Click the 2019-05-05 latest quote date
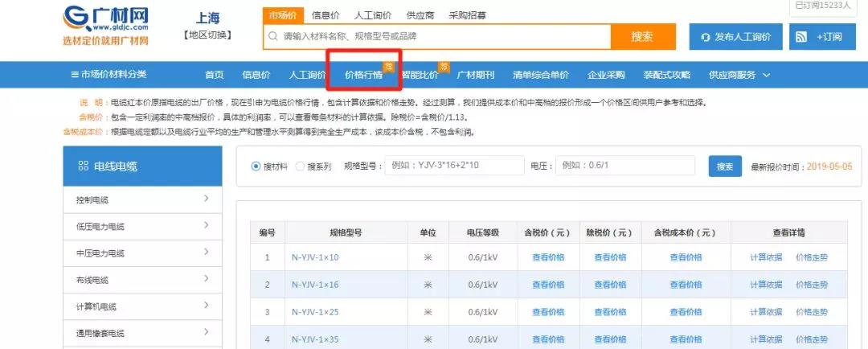The height and width of the screenshot is (349, 868). [829, 166]
